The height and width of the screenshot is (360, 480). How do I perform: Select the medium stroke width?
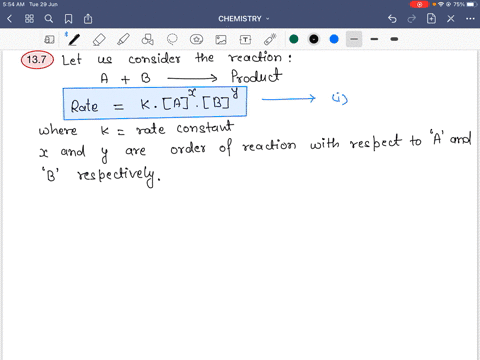click(x=374, y=39)
